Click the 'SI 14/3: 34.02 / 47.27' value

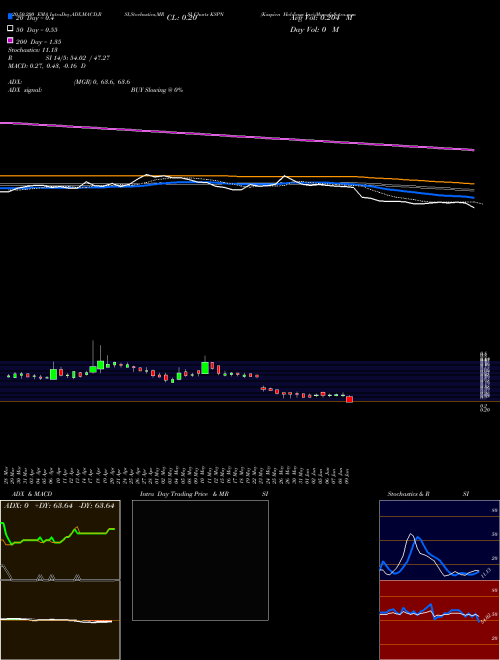click(x=78, y=58)
